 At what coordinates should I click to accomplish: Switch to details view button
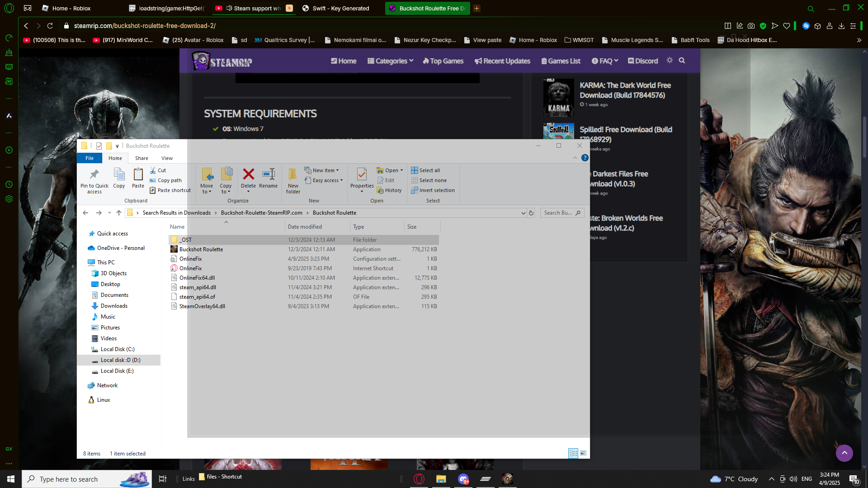tap(573, 453)
